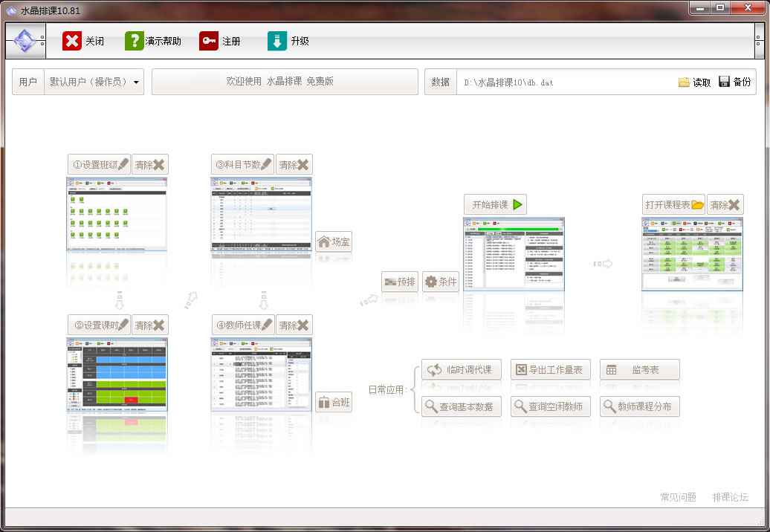Click the 合班 icon button
Screen dimensions: 770x532
point(334,402)
